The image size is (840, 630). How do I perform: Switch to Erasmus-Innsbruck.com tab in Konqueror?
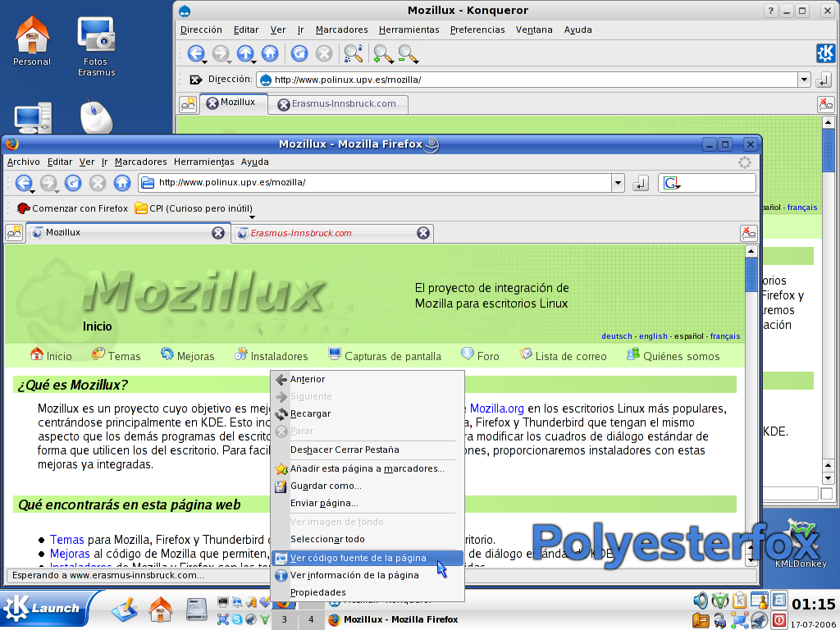point(338,104)
